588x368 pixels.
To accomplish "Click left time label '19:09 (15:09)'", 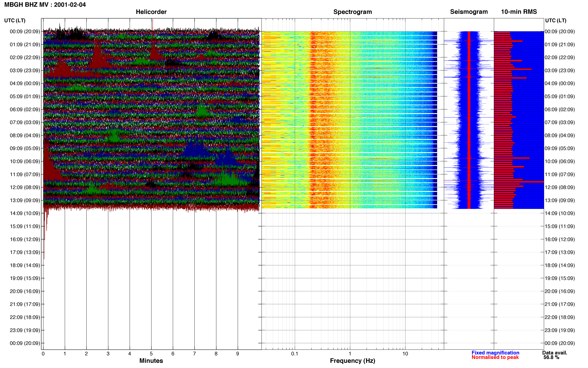I will click(25, 278).
